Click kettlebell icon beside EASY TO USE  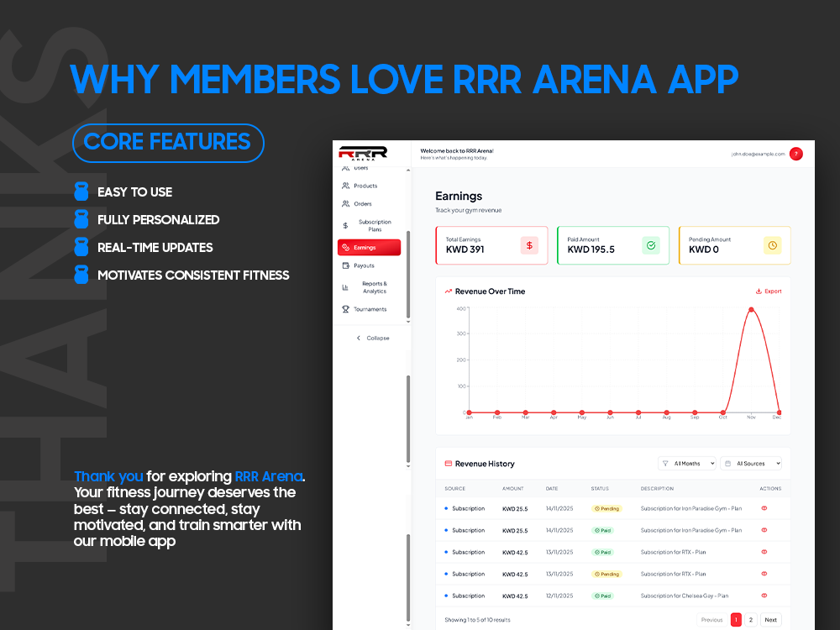click(81, 192)
